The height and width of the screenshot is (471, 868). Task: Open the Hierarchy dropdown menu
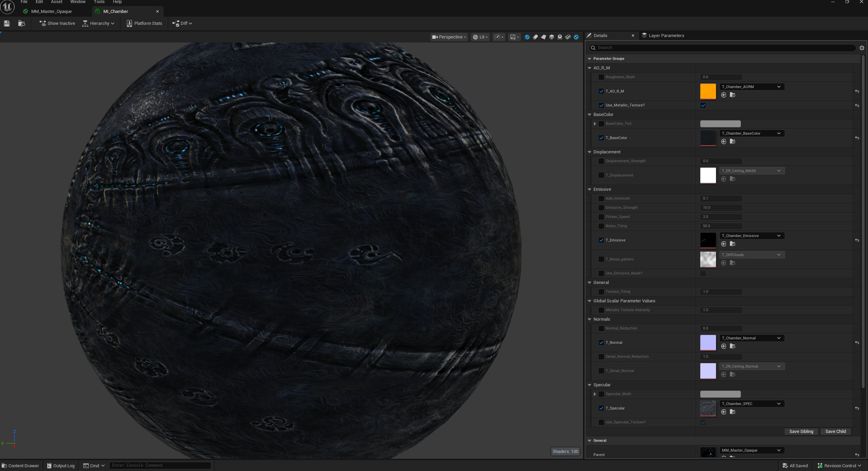click(98, 23)
